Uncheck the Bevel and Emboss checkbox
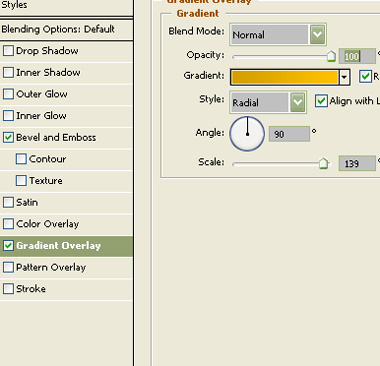380x366 pixels. tap(8, 137)
